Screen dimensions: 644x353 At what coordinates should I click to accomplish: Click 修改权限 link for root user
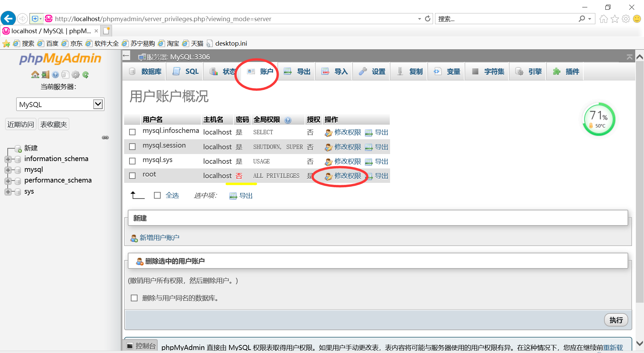pos(347,176)
